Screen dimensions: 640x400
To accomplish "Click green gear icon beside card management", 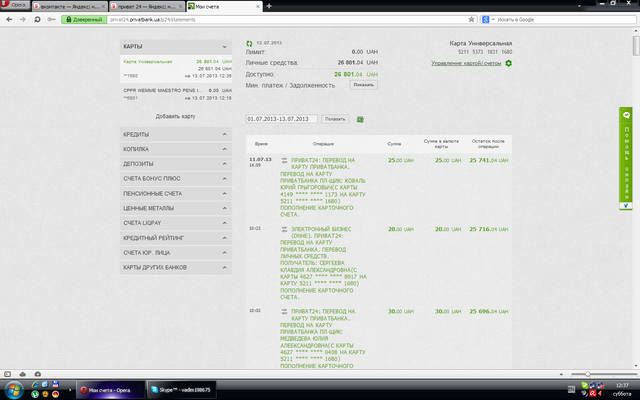I will [x=508, y=63].
